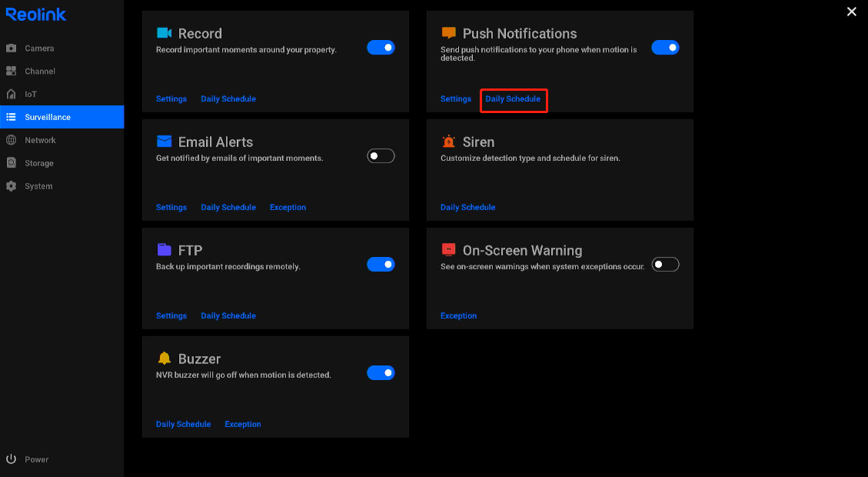Click the Push Notifications chat bubble icon

tap(448, 33)
